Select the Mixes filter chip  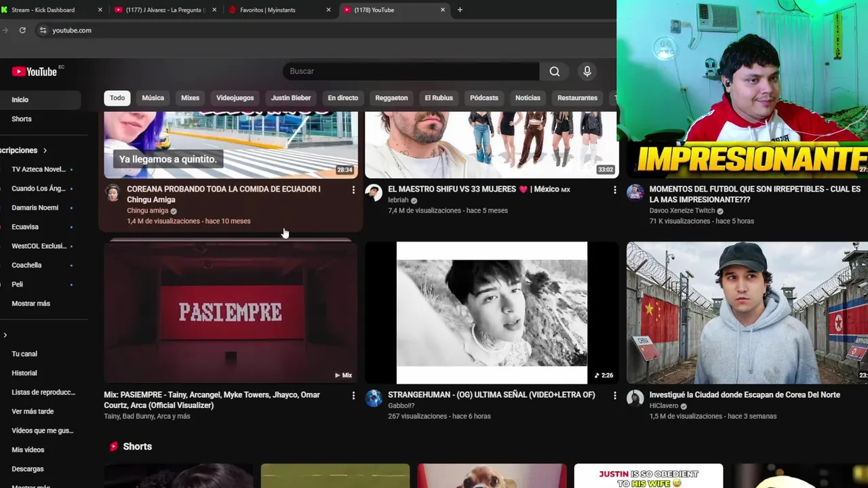[190, 98]
